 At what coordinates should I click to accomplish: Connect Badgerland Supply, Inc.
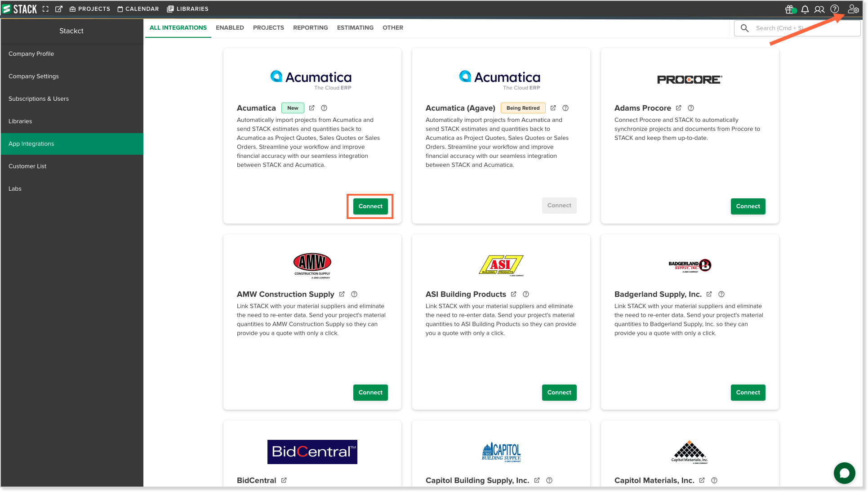(748, 393)
